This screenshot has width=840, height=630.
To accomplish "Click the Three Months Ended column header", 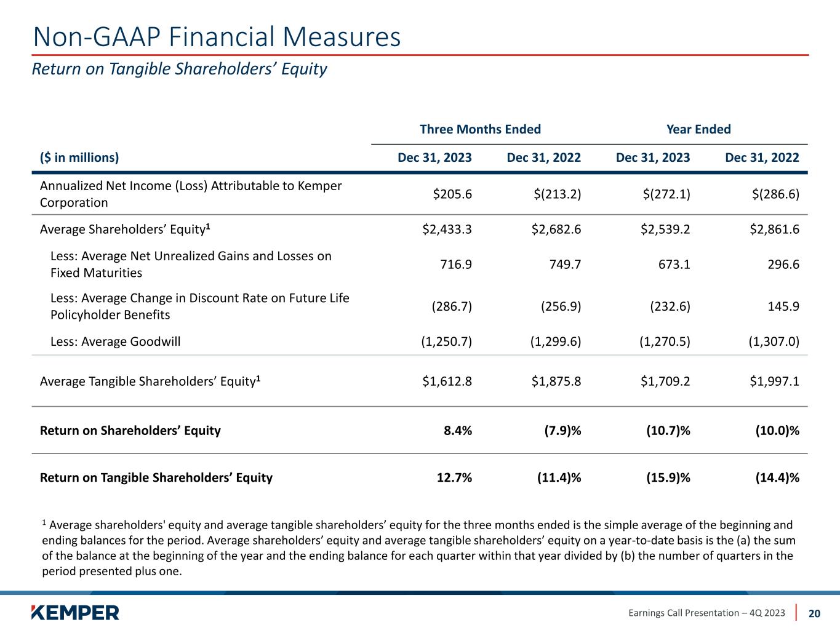I will [480, 129].
